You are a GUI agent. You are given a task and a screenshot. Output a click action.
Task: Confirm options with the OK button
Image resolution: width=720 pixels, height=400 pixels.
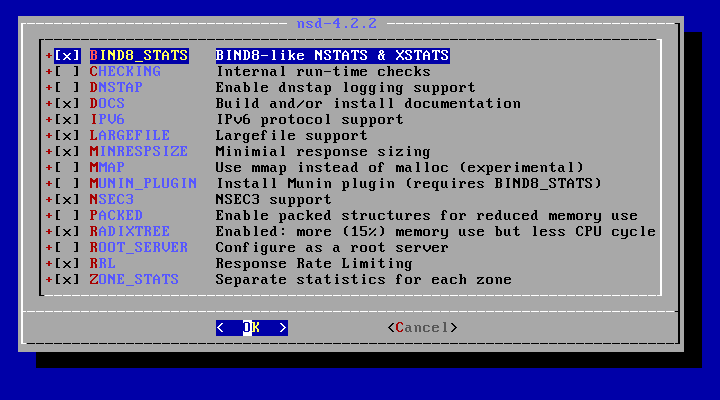coord(252,328)
